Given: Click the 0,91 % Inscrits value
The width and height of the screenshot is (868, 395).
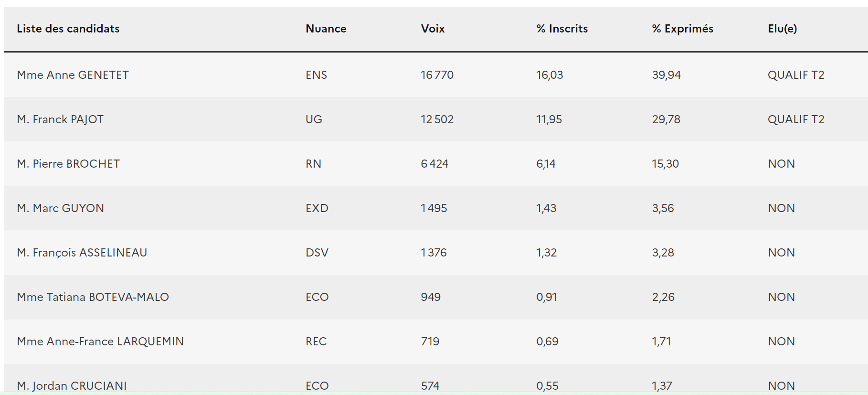Looking at the screenshot, I should pos(546,297).
